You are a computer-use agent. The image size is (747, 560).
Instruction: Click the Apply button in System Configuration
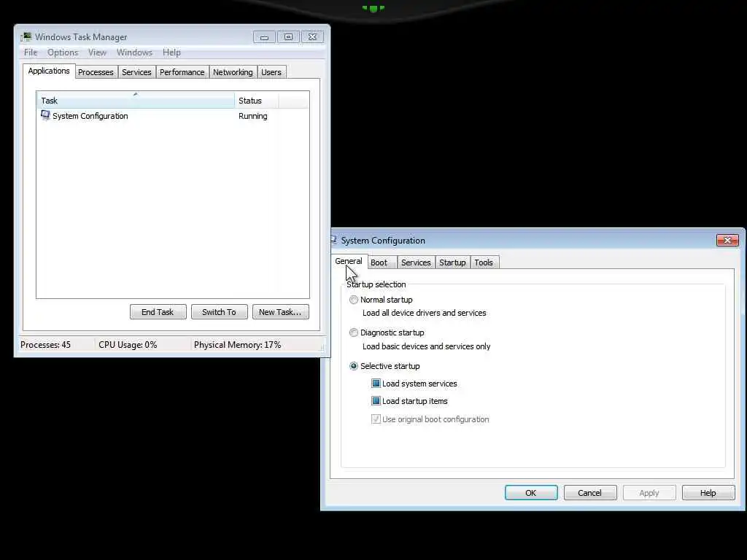649,493
